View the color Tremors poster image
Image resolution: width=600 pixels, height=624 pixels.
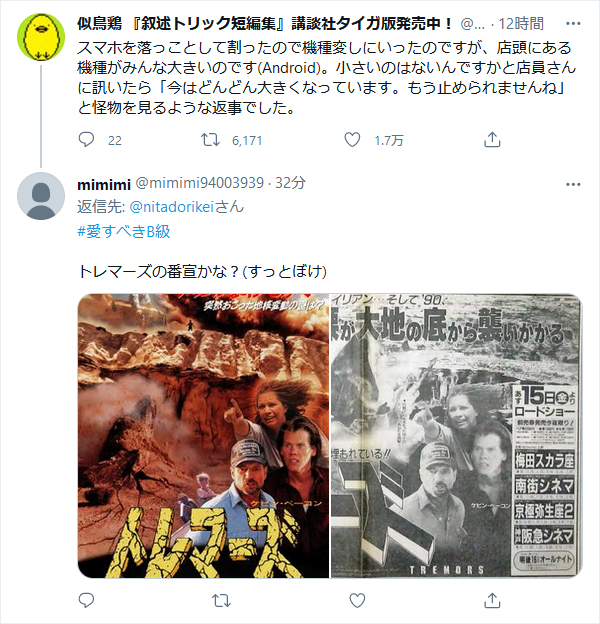click(x=203, y=436)
